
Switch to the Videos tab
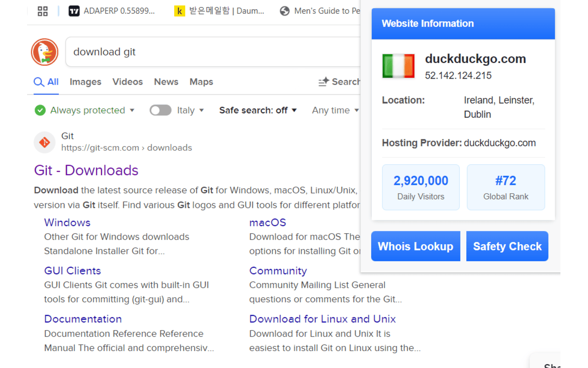[x=128, y=82]
